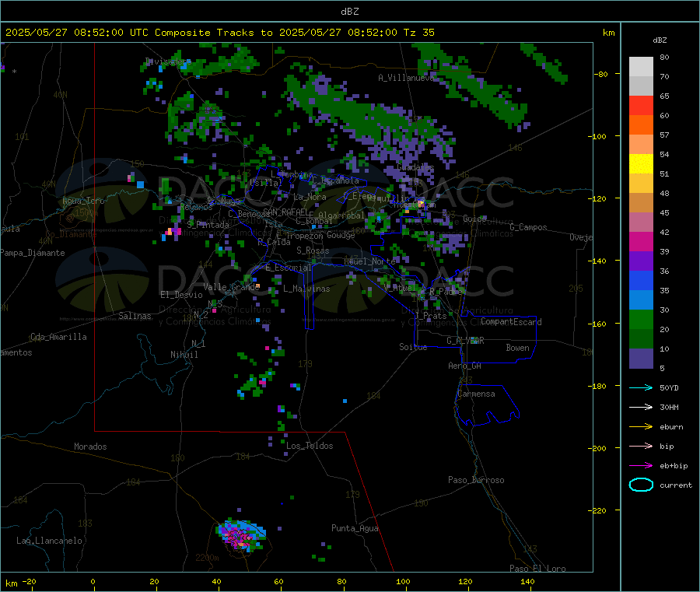Image resolution: width=700 pixels, height=592 pixels.
Task: Click the intense storm cell above the '2200m' label
Action: pos(241,535)
